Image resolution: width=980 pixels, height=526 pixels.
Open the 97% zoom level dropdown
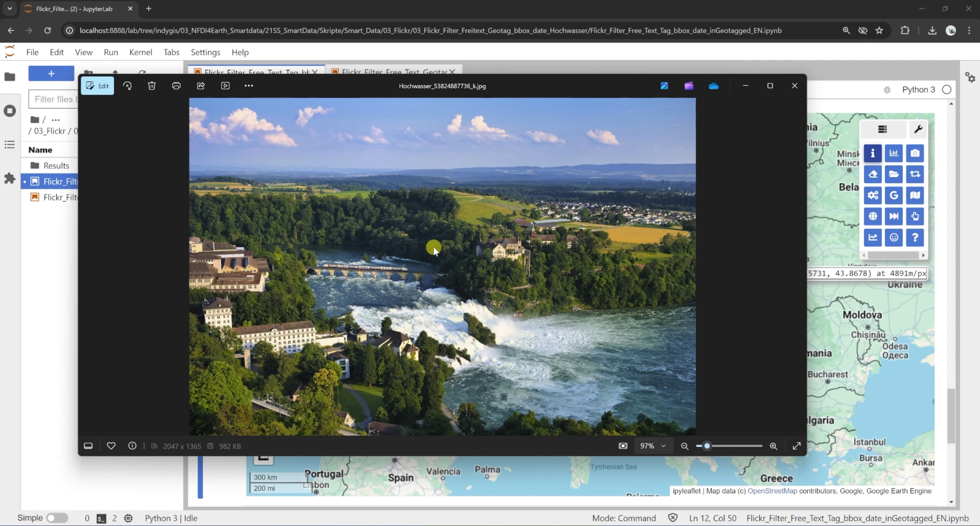pyautogui.click(x=653, y=446)
